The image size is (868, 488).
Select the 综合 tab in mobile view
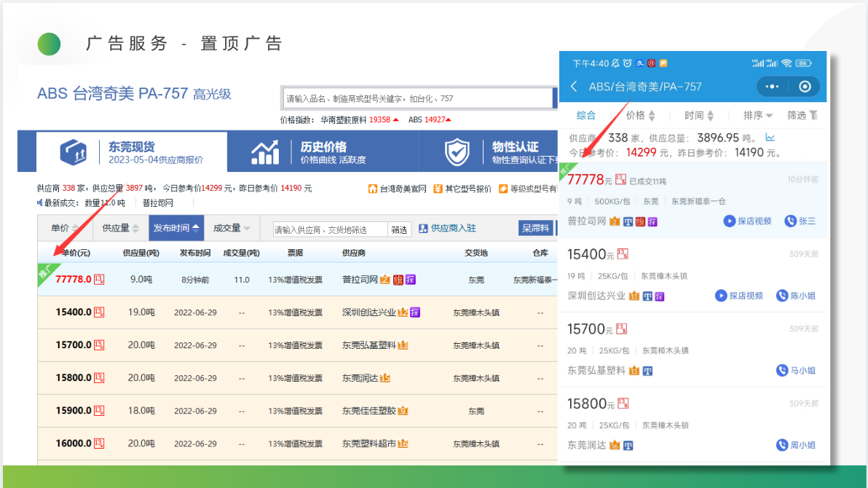(586, 115)
